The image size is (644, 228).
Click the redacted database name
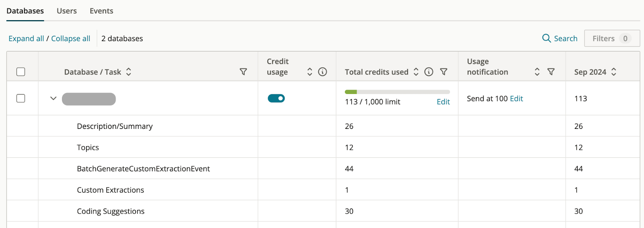(89, 99)
